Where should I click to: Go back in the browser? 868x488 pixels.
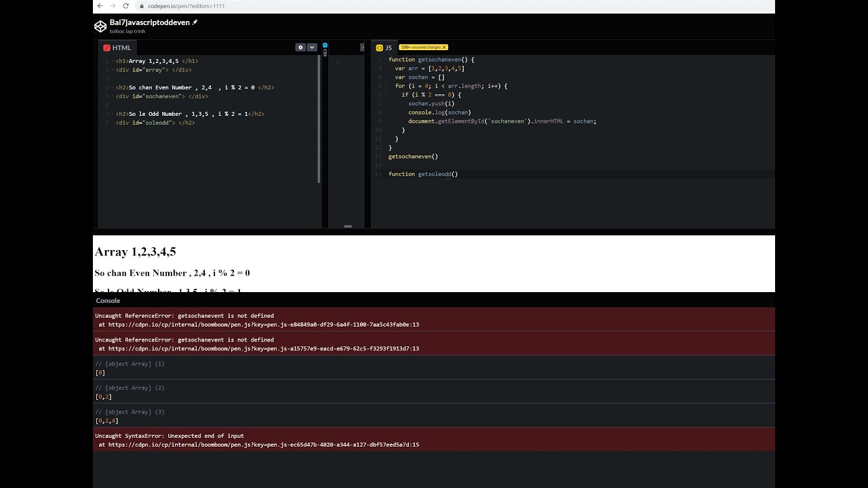(100, 5)
